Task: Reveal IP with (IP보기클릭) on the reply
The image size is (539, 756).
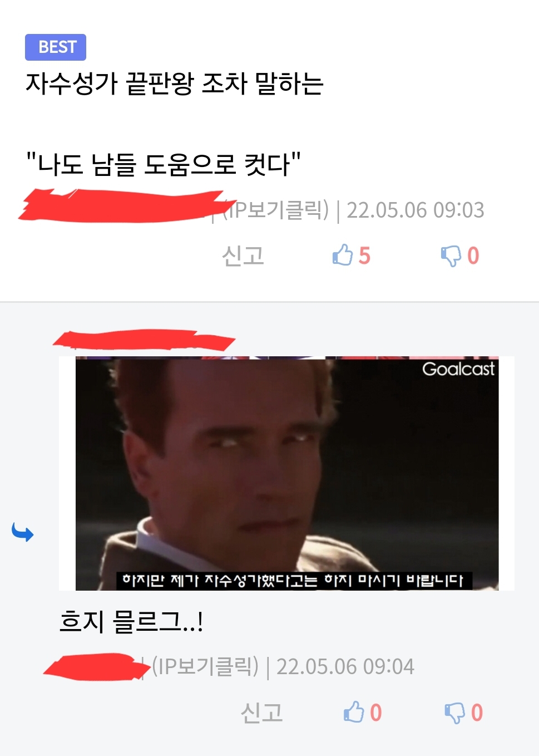Action: pos(205,666)
